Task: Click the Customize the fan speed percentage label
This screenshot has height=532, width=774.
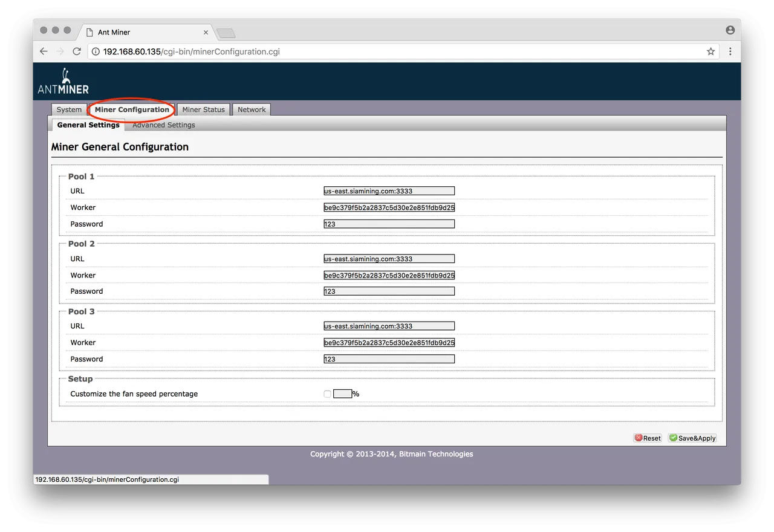Action: click(134, 394)
